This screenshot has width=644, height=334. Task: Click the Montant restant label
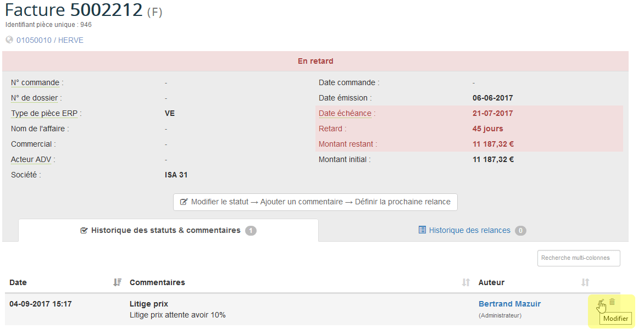tap(347, 144)
